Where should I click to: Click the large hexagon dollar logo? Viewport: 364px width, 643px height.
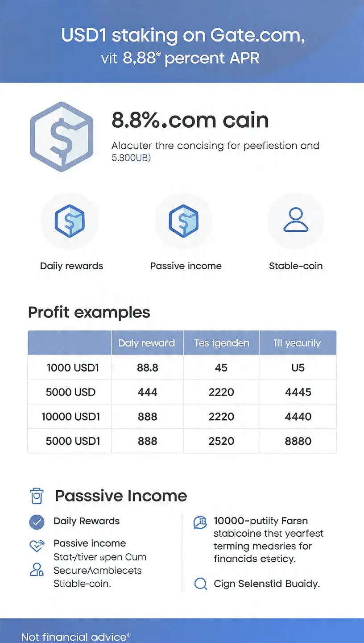click(x=62, y=137)
